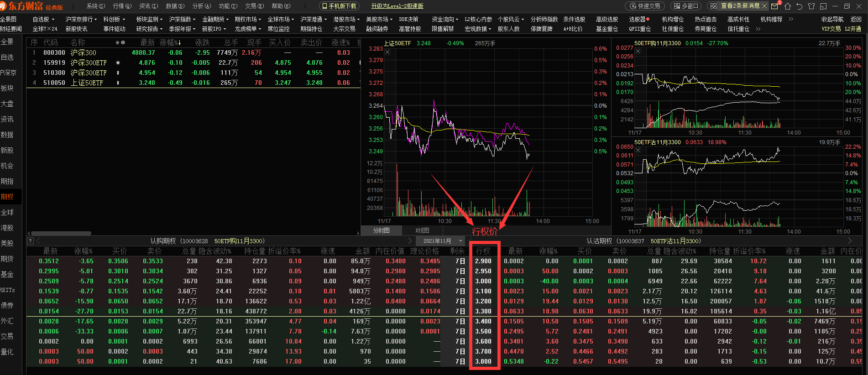The width and height of the screenshot is (868, 375).
Task: Click the left scroll arrow of stock list scrollbar
Action: tap(28, 233)
